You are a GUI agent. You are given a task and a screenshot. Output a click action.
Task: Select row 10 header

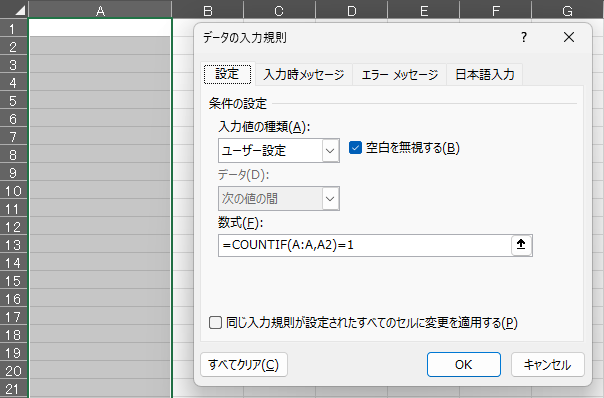tap(13, 190)
